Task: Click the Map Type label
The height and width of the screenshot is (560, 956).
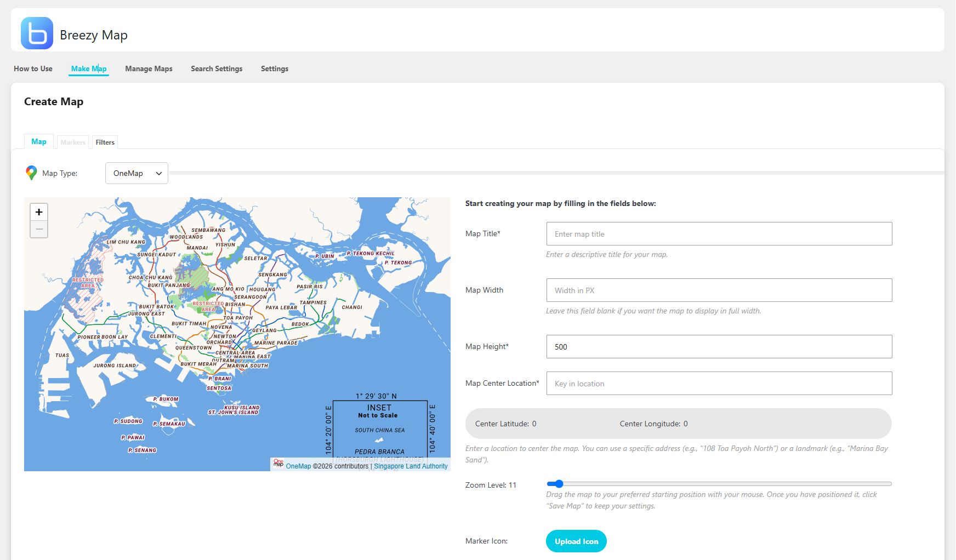Action: [x=60, y=173]
